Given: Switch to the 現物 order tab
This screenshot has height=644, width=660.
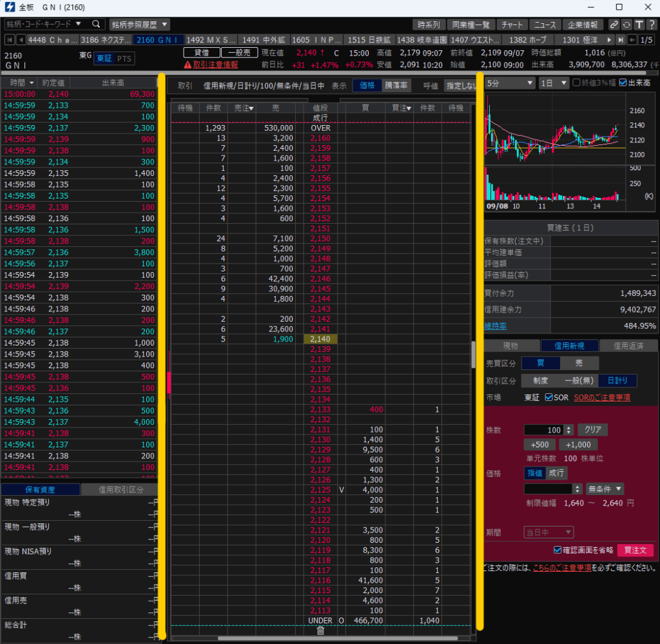Looking at the screenshot, I should [510, 346].
